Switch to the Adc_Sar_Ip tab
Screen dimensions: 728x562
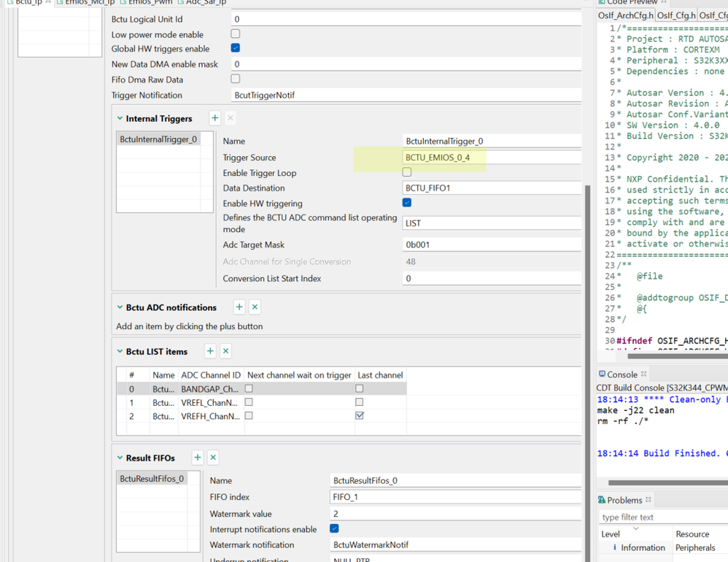pyautogui.click(x=202, y=2)
